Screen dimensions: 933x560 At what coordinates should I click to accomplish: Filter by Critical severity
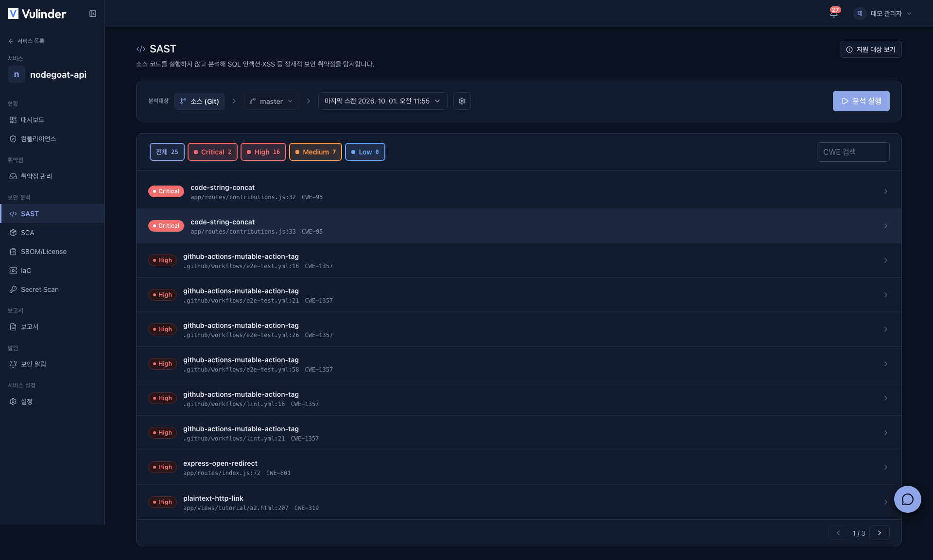[x=212, y=152]
